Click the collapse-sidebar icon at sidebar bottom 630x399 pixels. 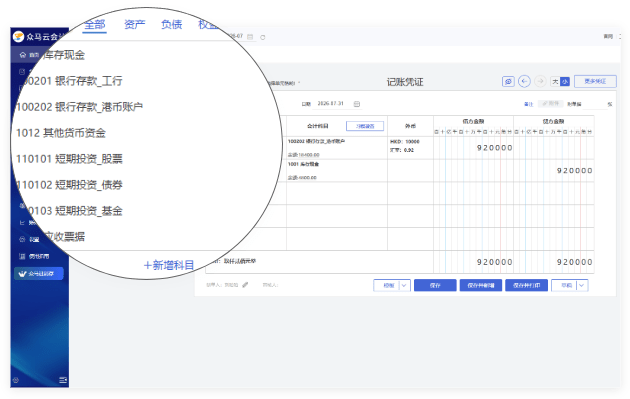click(x=63, y=380)
